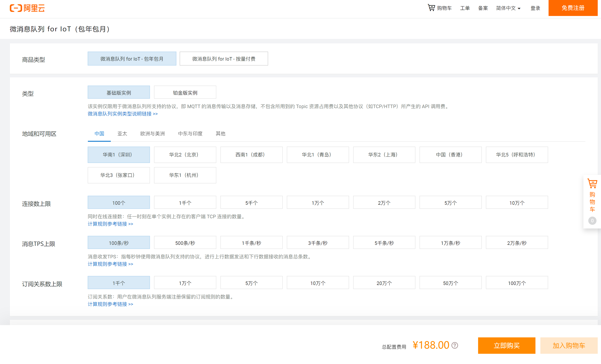Screen dimensions: 601x364
Task: Set connection limit to 1万个
Action: (318, 203)
